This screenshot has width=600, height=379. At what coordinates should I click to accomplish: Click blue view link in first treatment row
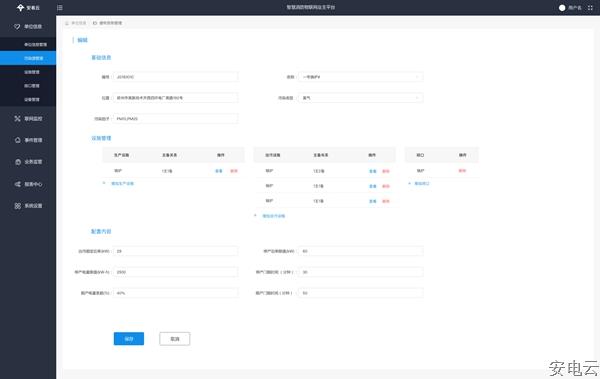373,171
